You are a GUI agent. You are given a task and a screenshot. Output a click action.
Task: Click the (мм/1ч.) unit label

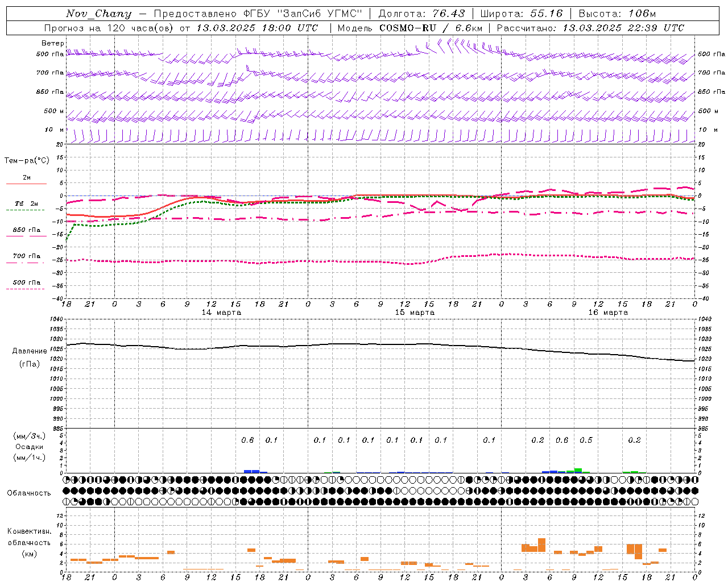coord(30,458)
